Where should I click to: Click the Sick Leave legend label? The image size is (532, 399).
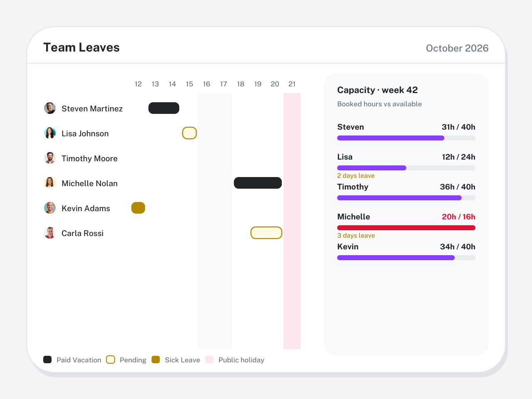[x=182, y=360]
